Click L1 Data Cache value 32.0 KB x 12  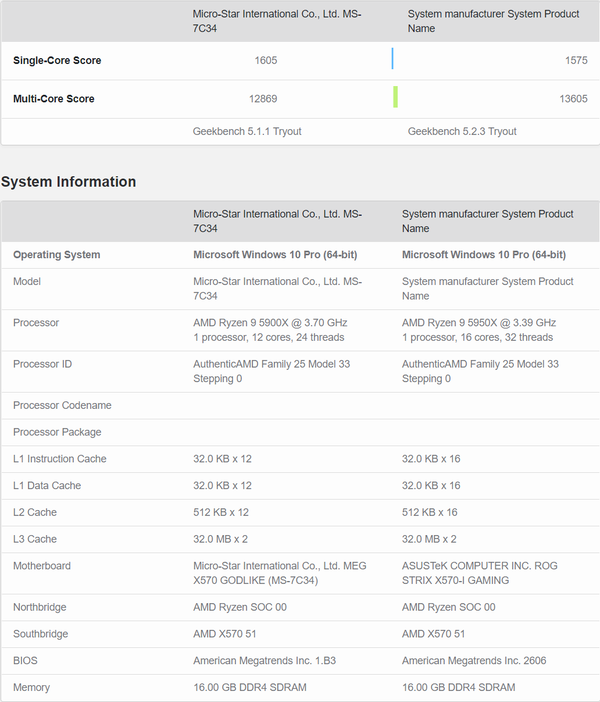click(x=222, y=486)
